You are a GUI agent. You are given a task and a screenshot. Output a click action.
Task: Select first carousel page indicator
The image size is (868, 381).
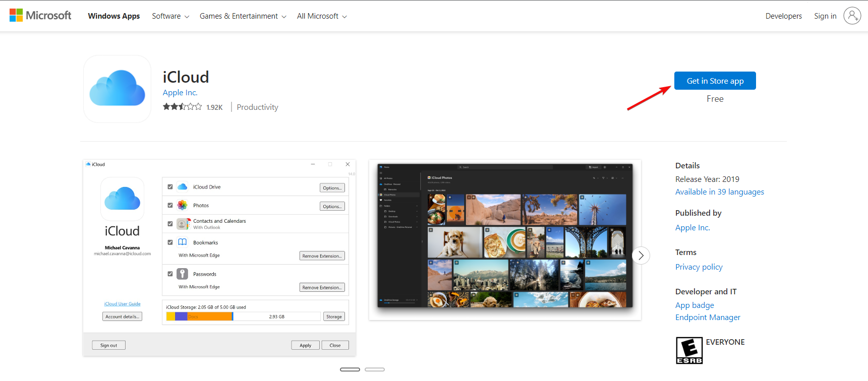[350, 369]
